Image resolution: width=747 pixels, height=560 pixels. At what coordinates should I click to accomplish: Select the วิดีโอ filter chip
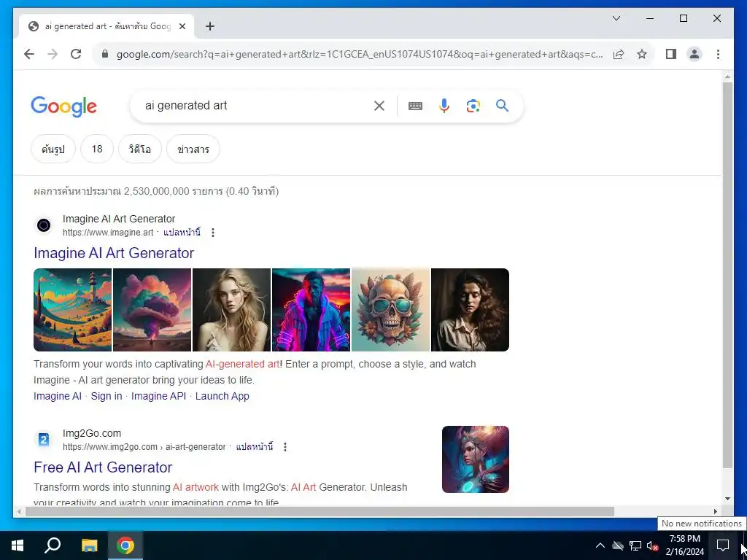coord(140,149)
